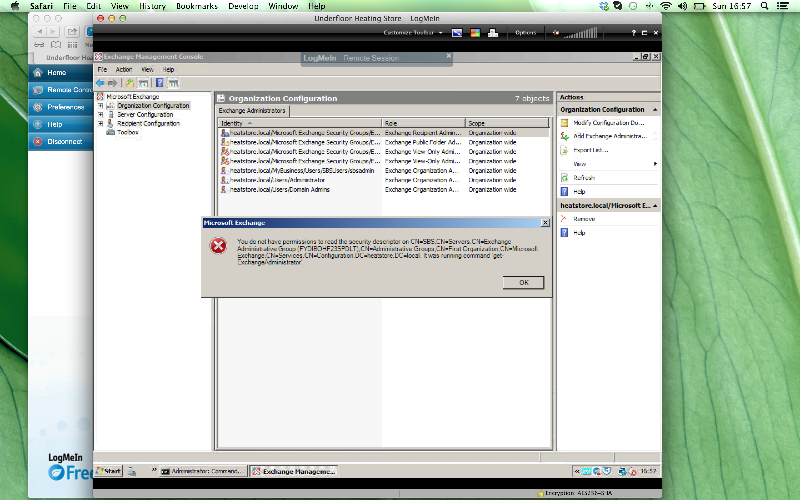This screenshot has height=500, width=800.
Task: Click the LogMeIn help question mark icon
Action: (x=633, y=33)
